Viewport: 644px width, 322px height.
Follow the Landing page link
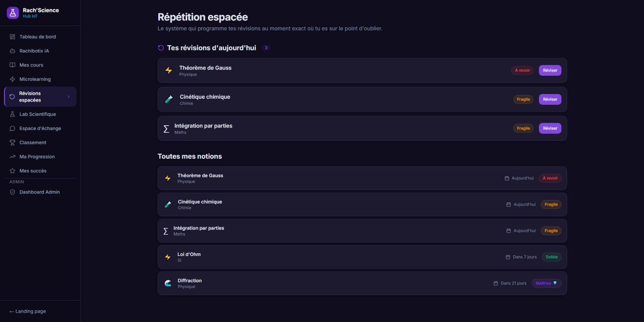pyautogui.click(x=28, y=311)
